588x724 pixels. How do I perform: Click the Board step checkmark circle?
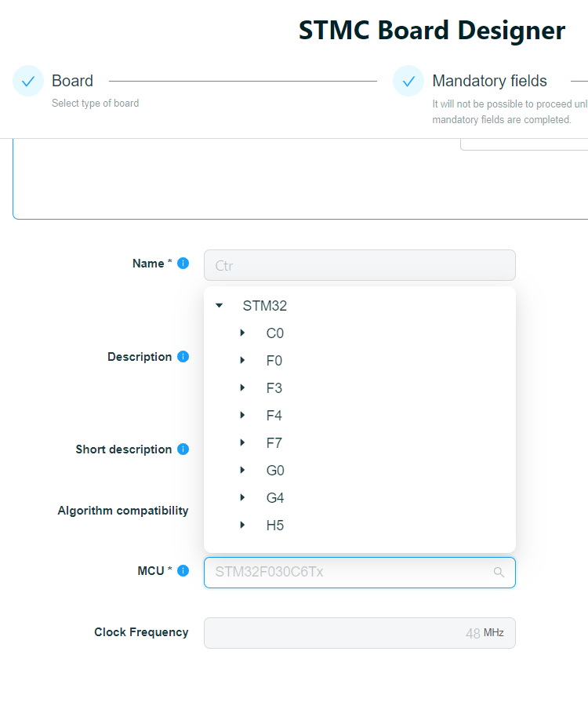[28, 81]
